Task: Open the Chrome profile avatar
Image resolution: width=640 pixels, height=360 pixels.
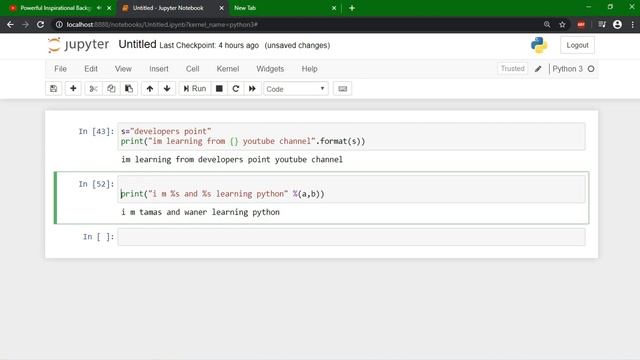Action: point(617,24)
